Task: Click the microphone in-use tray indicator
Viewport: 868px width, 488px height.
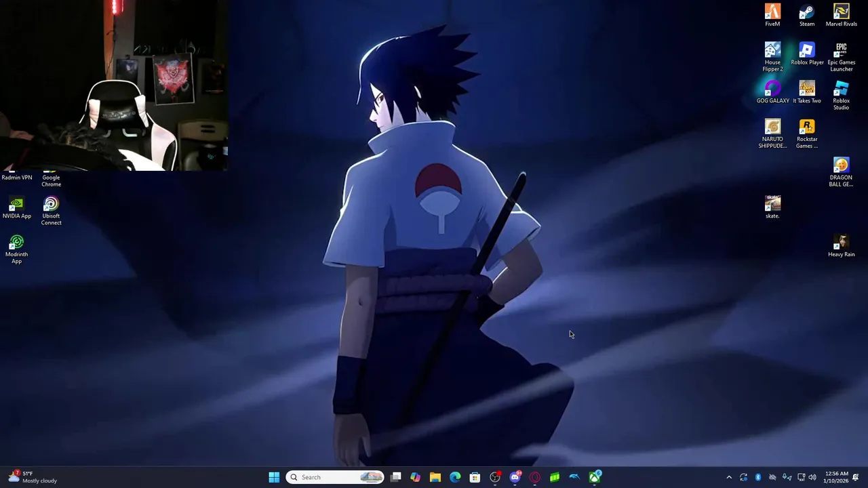Action: [x=787, y=477]
